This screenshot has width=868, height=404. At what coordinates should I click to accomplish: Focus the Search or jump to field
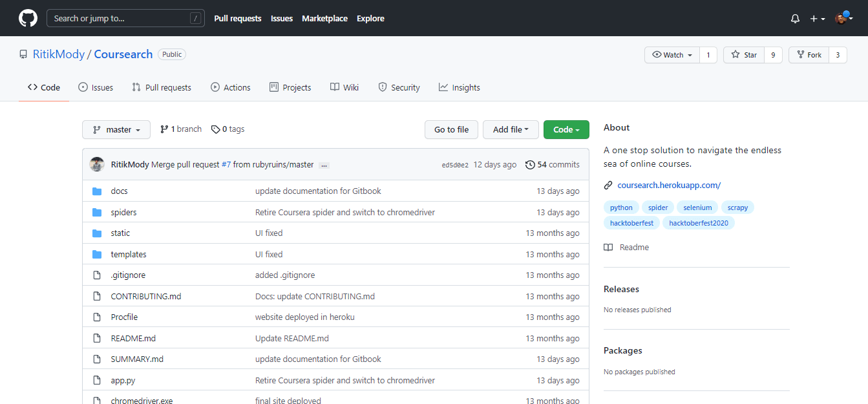120,18
